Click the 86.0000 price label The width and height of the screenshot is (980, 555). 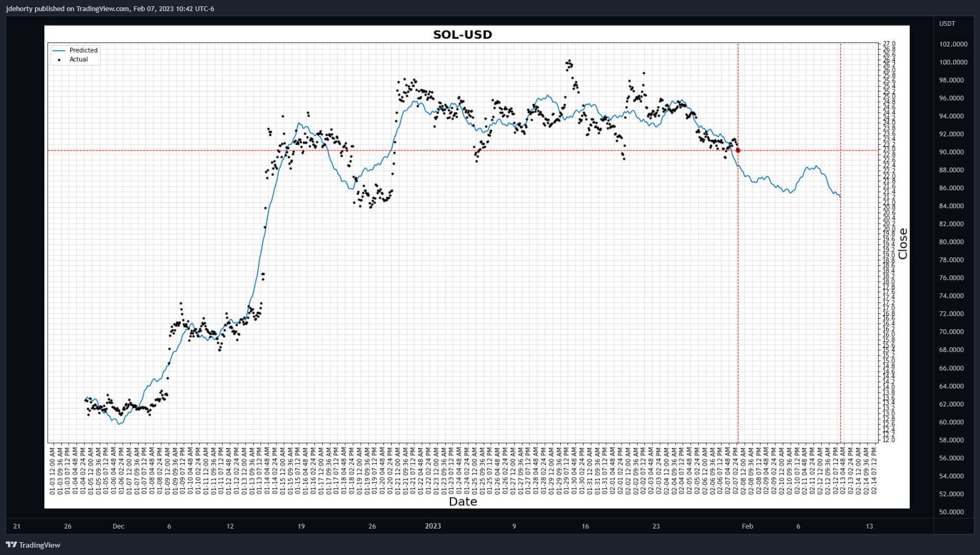951,188
